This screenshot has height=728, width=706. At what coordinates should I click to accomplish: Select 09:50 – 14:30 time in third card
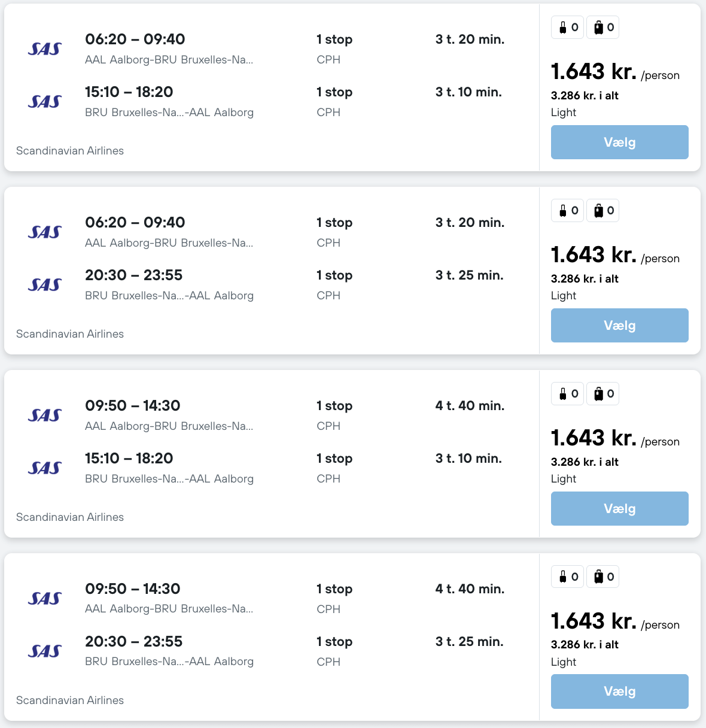(132, 406)
